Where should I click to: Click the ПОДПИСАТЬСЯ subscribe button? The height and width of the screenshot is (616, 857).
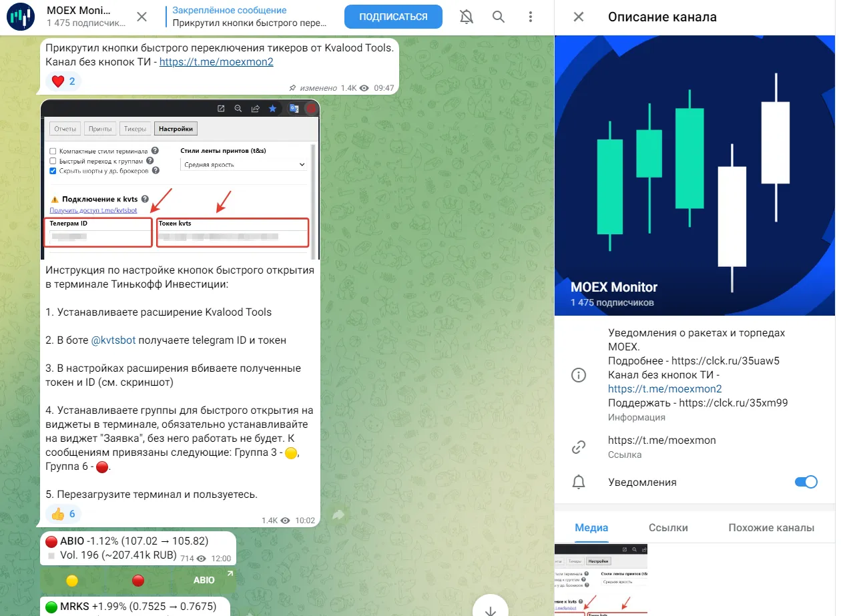pos(393,17)
